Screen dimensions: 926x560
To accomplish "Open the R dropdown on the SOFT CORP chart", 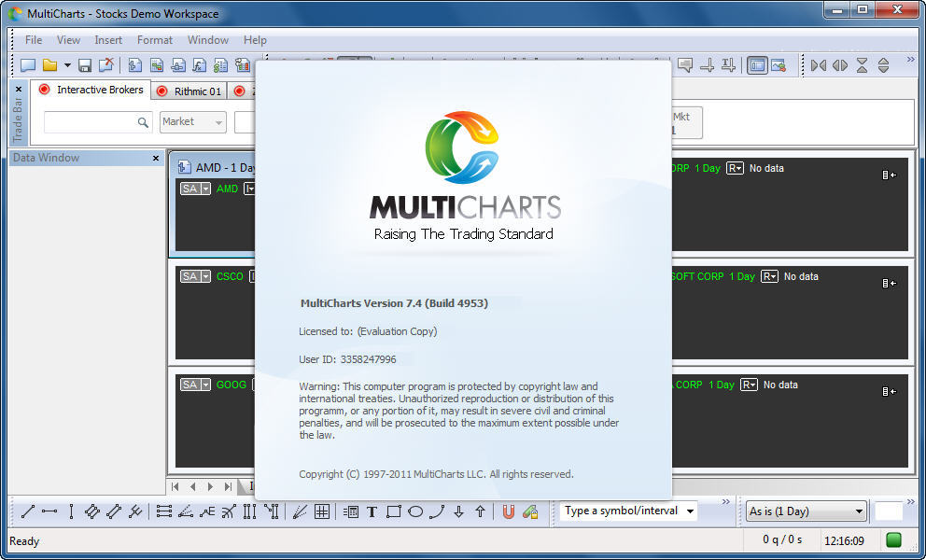I will 769,276.
